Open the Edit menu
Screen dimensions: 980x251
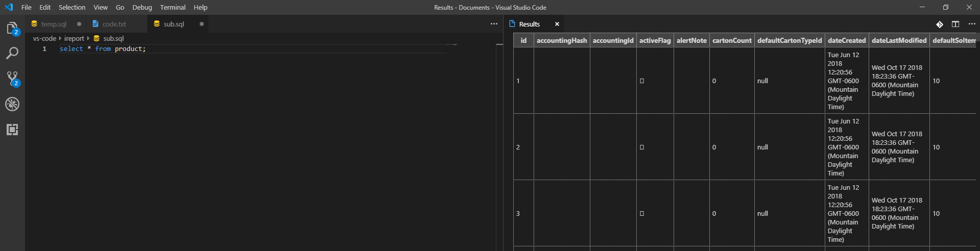45,7
